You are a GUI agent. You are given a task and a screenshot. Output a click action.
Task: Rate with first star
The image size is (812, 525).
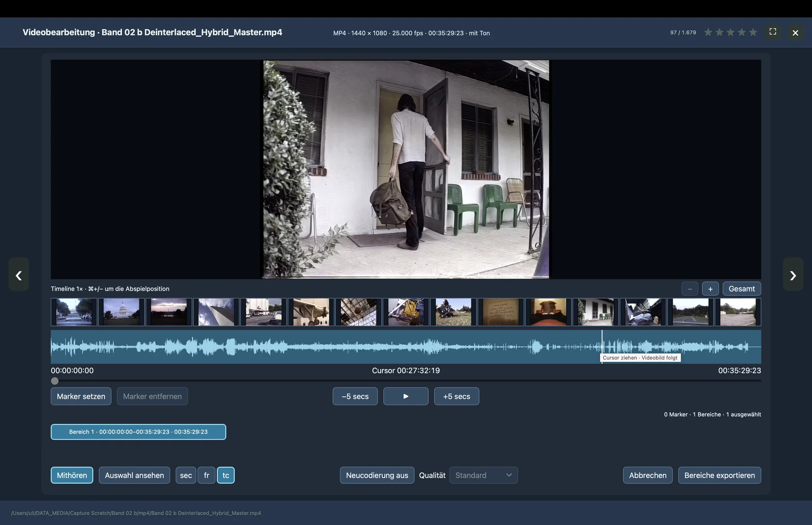pos(708,33)
